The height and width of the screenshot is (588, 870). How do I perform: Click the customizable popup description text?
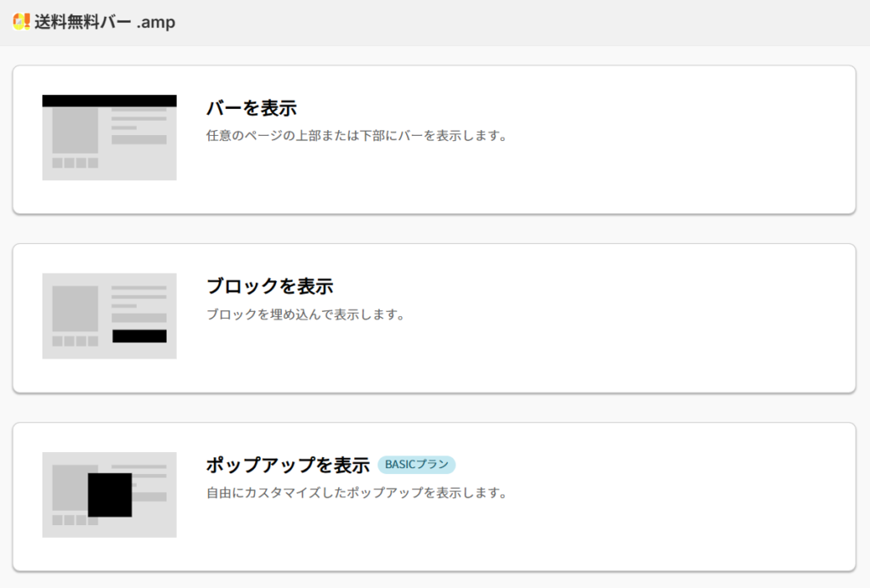357,493
